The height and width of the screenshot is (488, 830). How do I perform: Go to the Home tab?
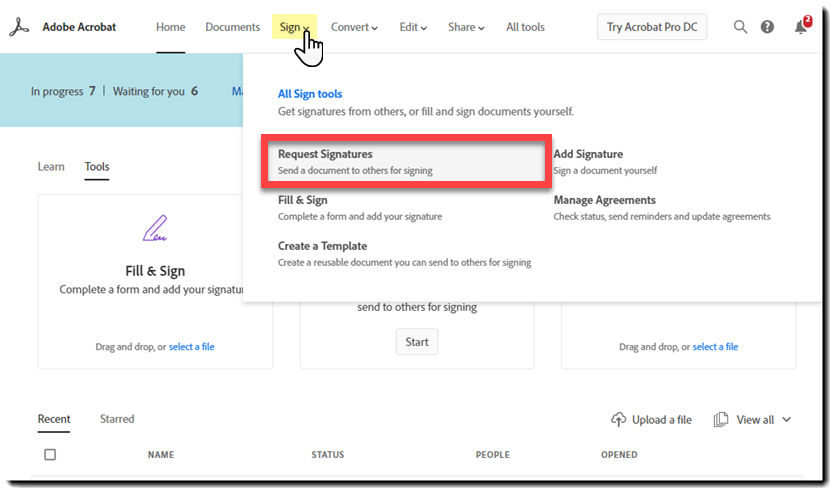point(170,27)
